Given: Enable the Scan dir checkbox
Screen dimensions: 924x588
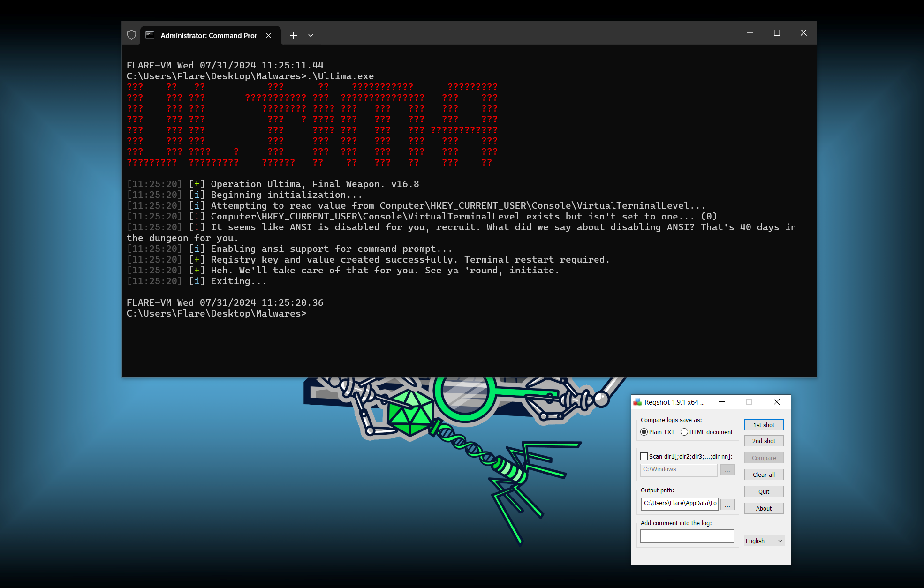Looking at the screenshot, I should tap(644, 456).
